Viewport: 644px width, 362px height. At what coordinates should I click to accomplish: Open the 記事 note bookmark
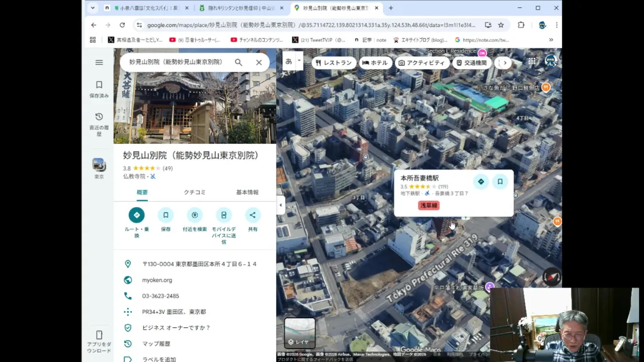coord(370,40)
